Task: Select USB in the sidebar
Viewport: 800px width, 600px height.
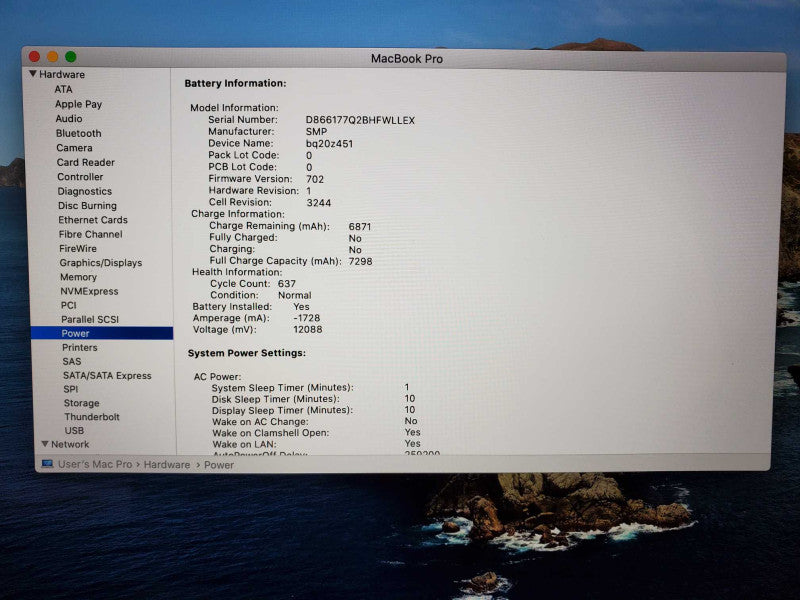Action: (74, 431)
